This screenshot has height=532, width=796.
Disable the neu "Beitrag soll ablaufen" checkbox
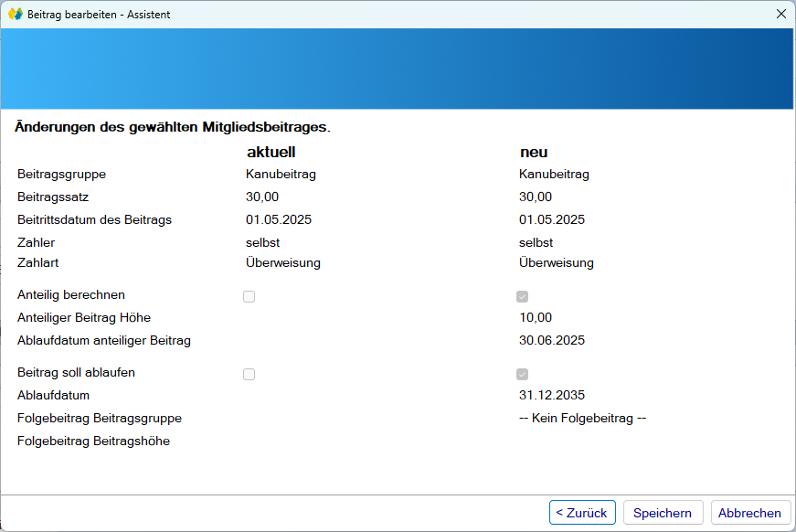(522, 373)
